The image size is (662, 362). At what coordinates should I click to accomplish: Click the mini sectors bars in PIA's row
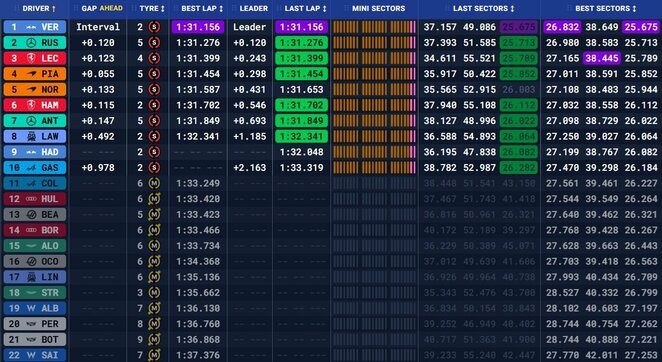pyautogui.click(x=374, y=74)
